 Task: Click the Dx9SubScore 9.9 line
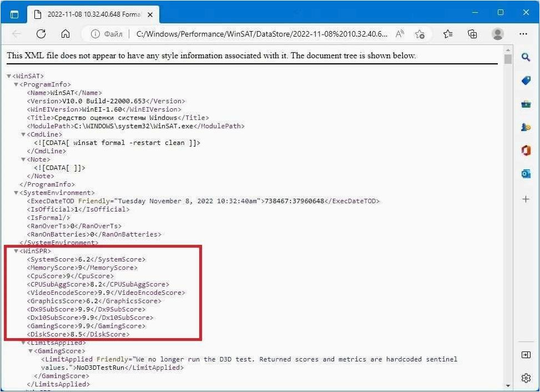pos(86,309)
